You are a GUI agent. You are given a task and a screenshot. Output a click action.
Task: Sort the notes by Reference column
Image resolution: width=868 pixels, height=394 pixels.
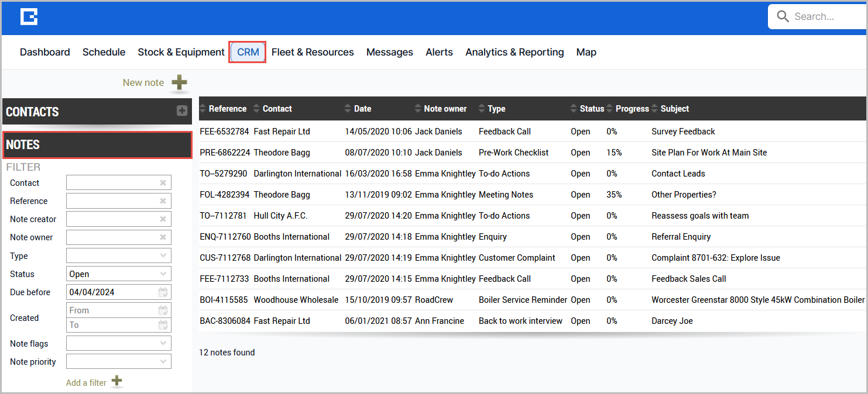[x=224, y=109]
